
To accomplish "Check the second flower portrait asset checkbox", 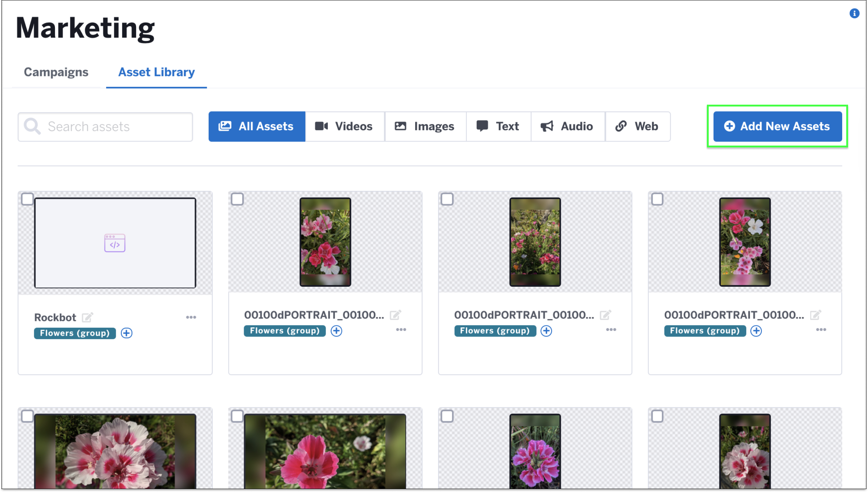I will (x=447, y=199).
